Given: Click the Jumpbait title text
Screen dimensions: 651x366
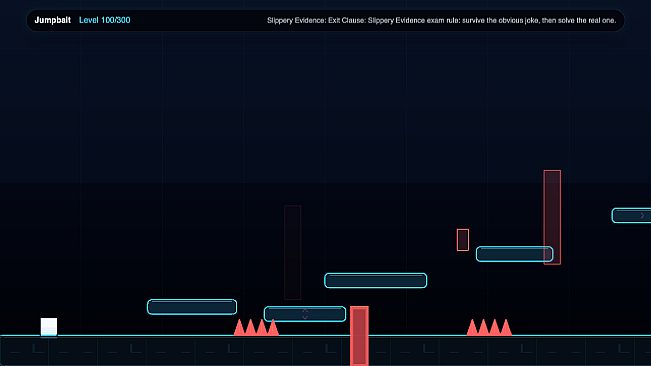Looking at the screenshot, I should [53, 20].
